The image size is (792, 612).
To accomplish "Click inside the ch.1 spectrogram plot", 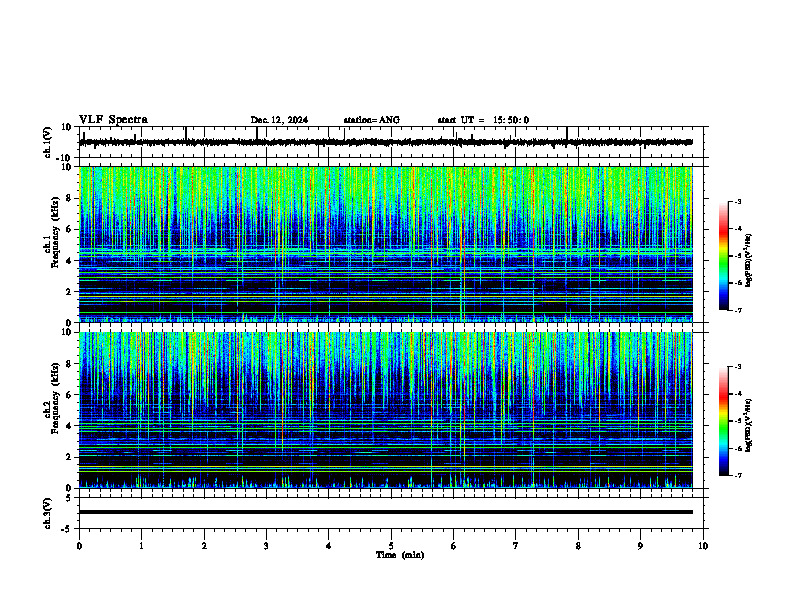I will point(385,244).
